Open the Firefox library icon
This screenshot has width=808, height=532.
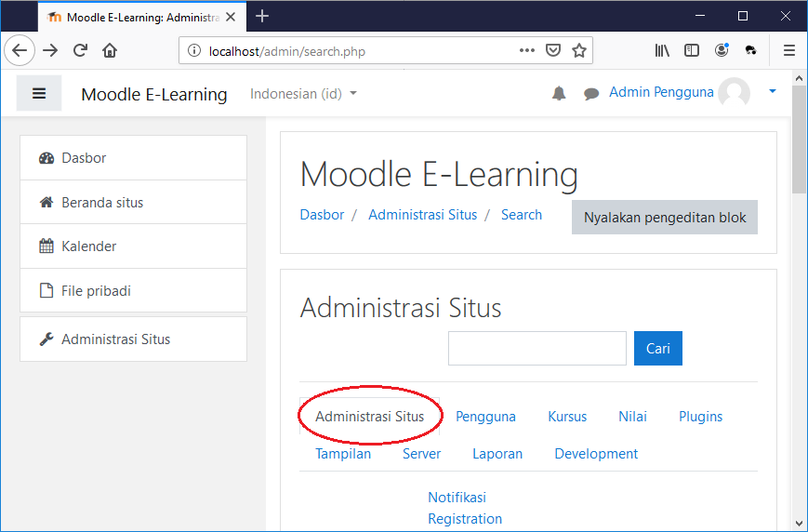(662, 50)
